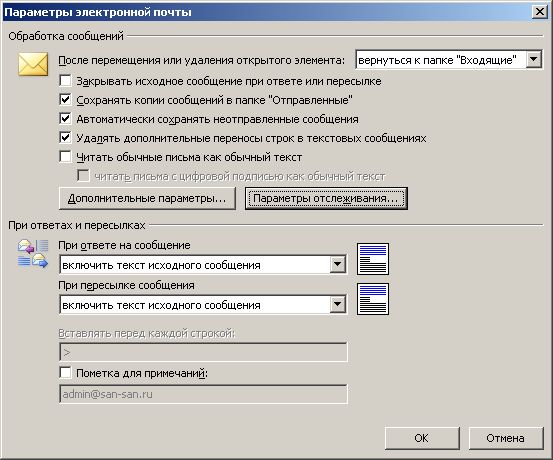This screenshot has height=460, width=553.
Task: Expand the "вернуться к папке Входящие" dropdown arrow
Action: pyautogui.click(x=534, y=60)
